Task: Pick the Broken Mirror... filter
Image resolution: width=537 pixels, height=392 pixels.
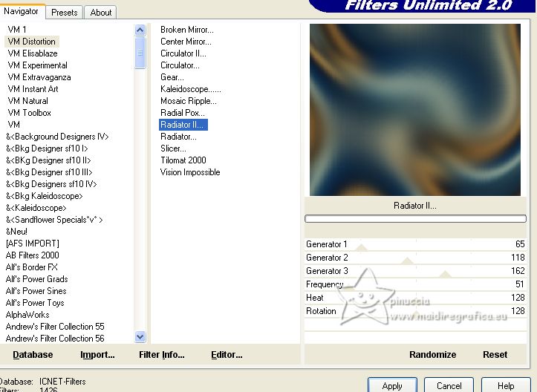Action: coord(187,30)
